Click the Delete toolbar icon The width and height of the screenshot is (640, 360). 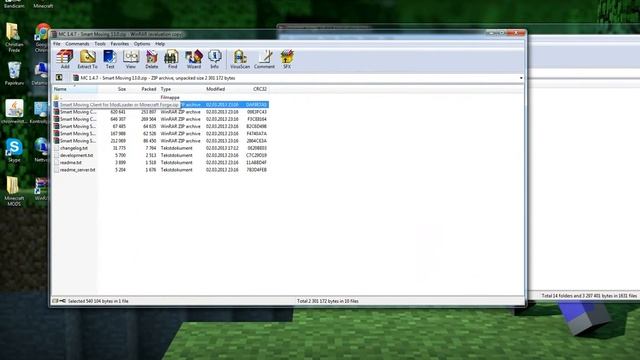coord(151,59)
